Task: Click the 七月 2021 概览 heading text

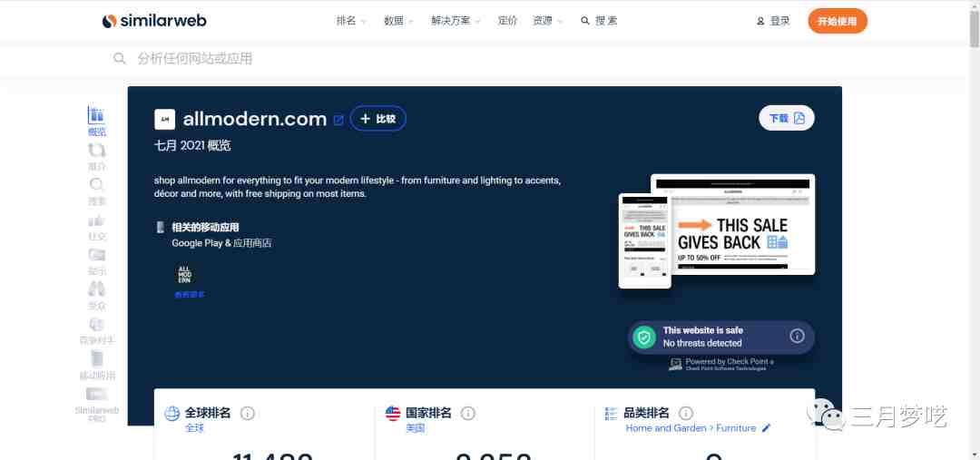Action: [x=192, y=146]
